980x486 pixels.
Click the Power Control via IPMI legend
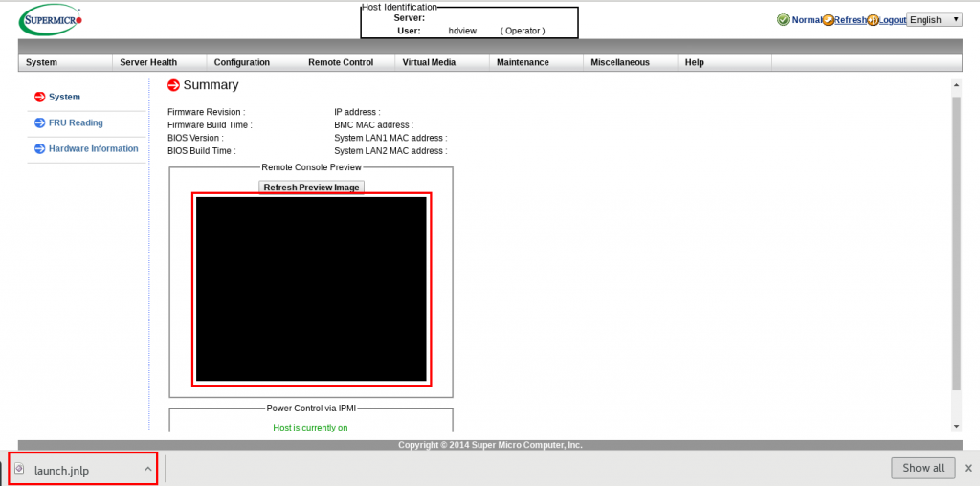point(311,408)
